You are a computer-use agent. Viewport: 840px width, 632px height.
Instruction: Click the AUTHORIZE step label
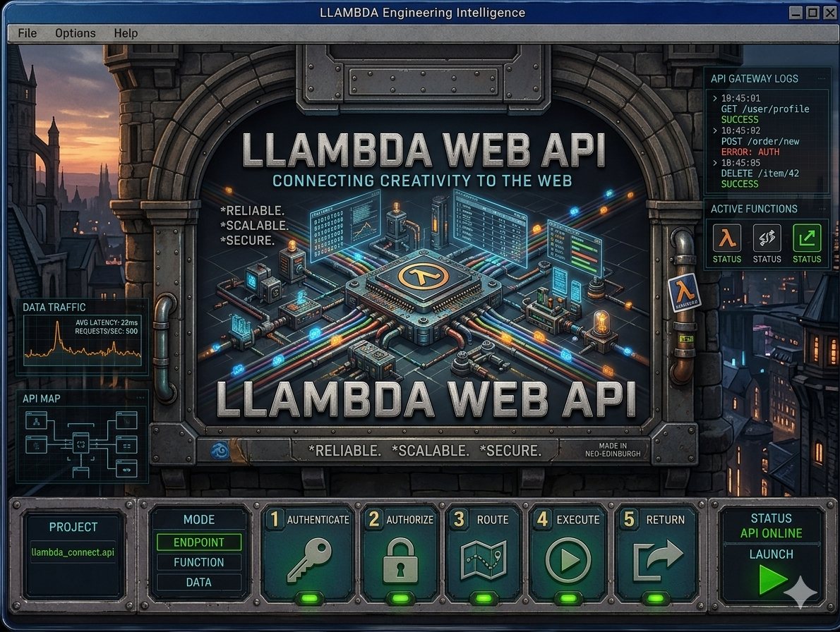[x=410, y=520]
